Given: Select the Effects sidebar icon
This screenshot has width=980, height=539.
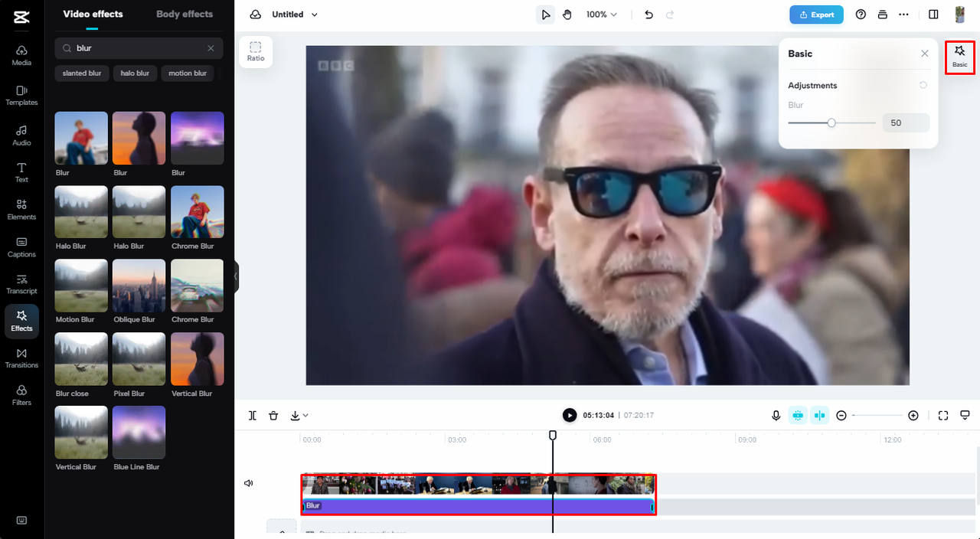Looking at the screenshot, I should (21, 322).
